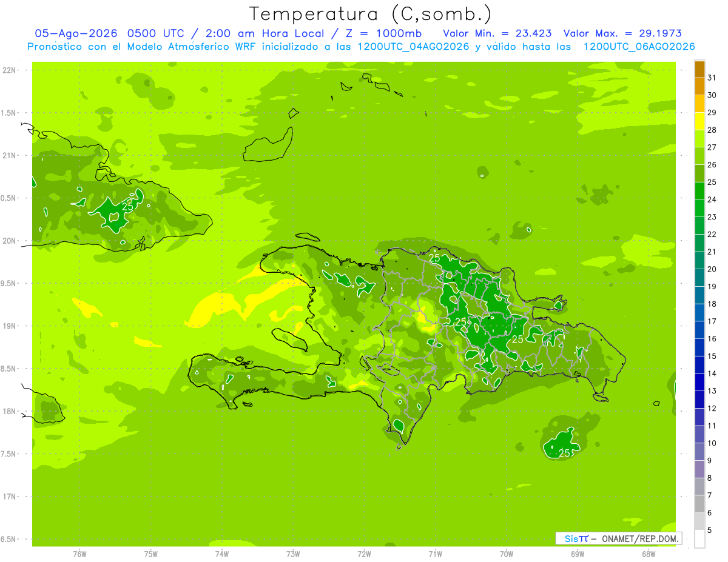Click the '73W' longitude axis label
The image size is (728, 562).
(x=293, y=554)
